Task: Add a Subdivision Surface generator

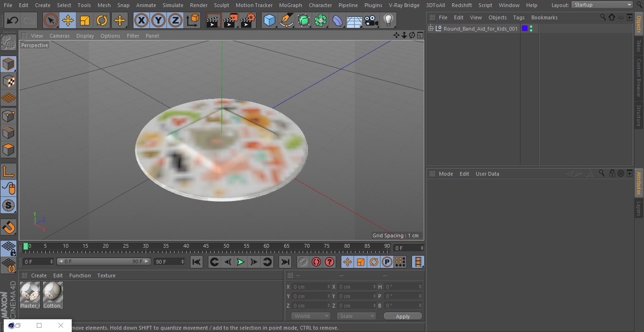Action: 304,21
